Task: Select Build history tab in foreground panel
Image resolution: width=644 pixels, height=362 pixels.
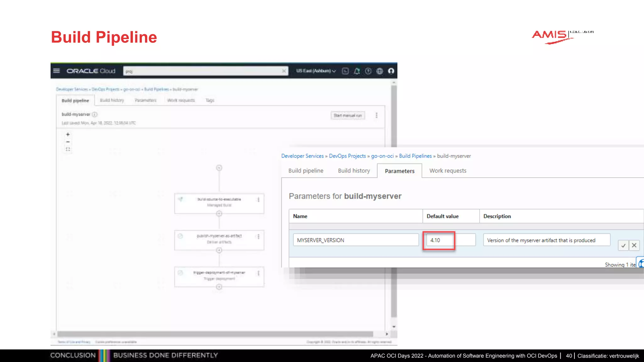Action: click(x=354, y=171)
